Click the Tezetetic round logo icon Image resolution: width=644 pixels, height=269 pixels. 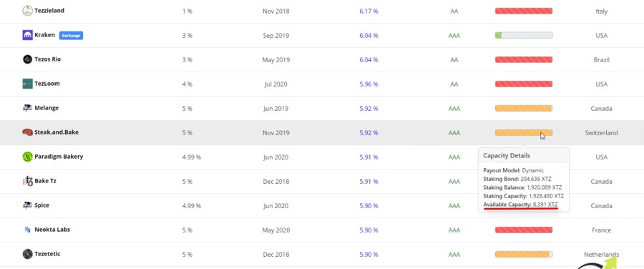click(27, 254)
